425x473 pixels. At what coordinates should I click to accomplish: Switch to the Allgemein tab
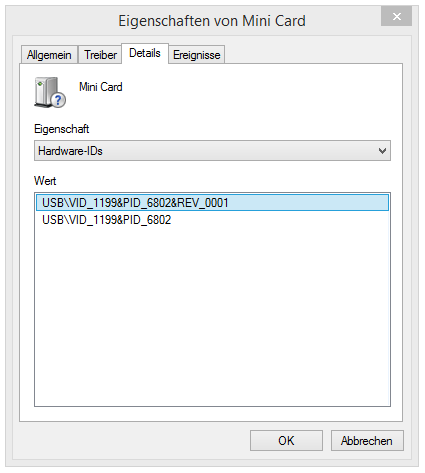49,55
